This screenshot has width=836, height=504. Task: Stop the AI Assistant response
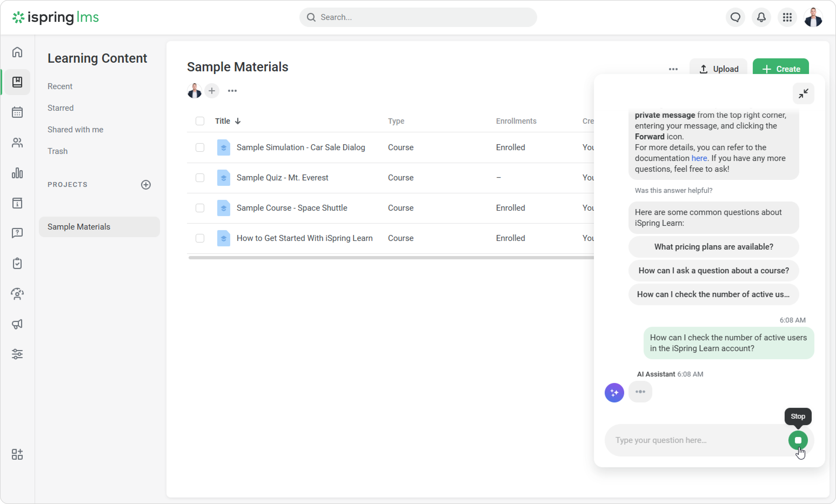pyautogui.click(x=798, y=440)
